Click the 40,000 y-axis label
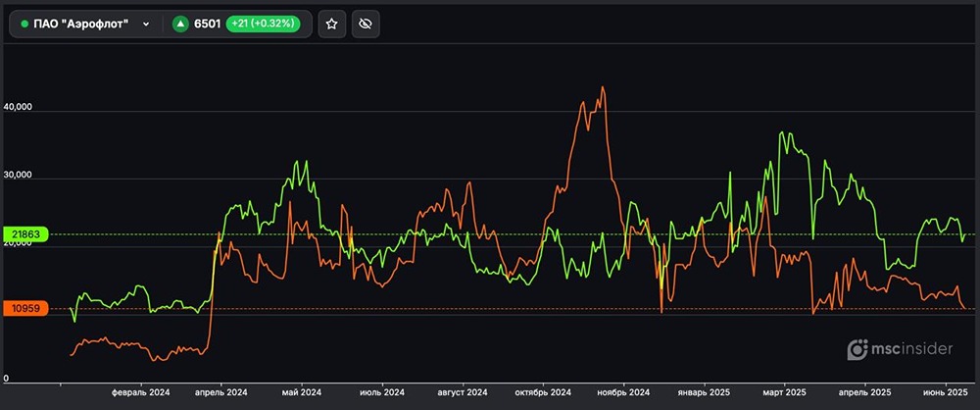The width and height of the screenshot is (980, 410). click(19, 107)
